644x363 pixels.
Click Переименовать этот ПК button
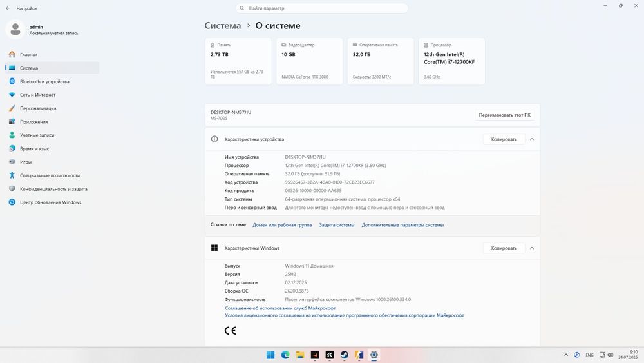504,115
